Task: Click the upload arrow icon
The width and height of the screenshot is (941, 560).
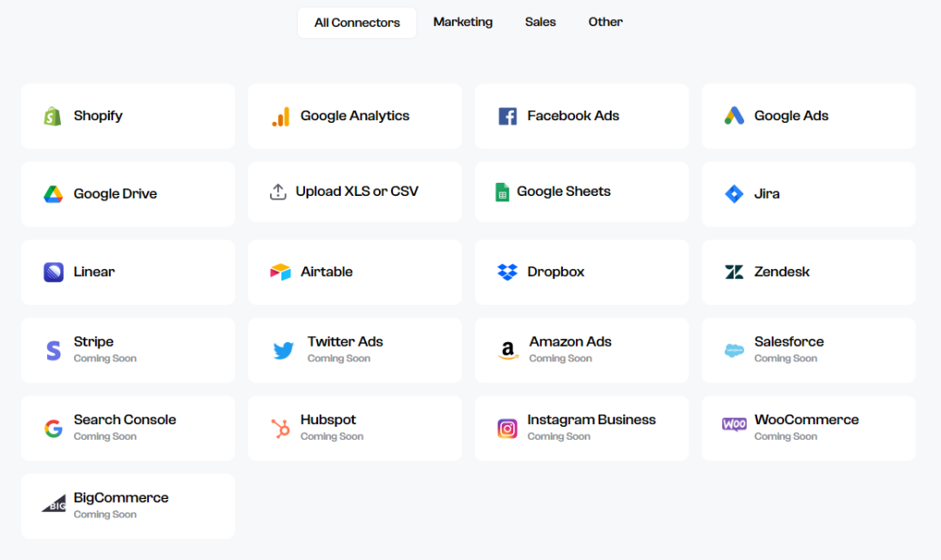Action: [278, 192]
